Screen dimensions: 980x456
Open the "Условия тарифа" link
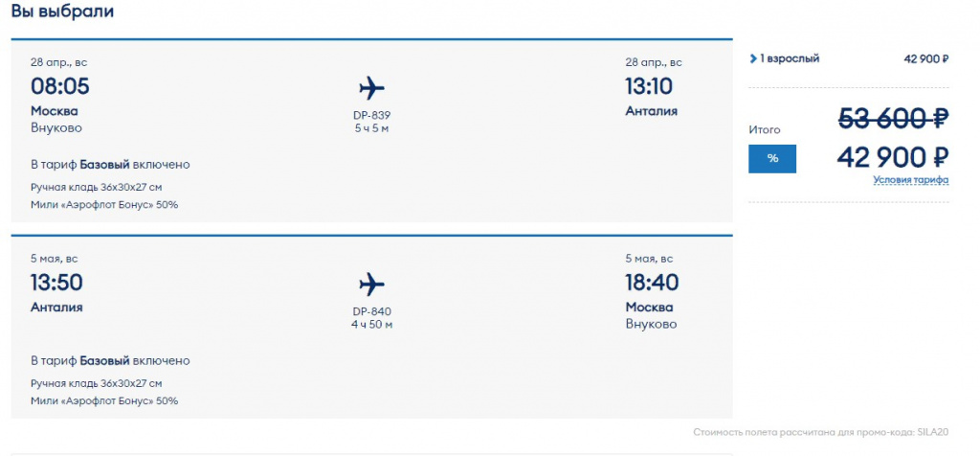point(910,180)
